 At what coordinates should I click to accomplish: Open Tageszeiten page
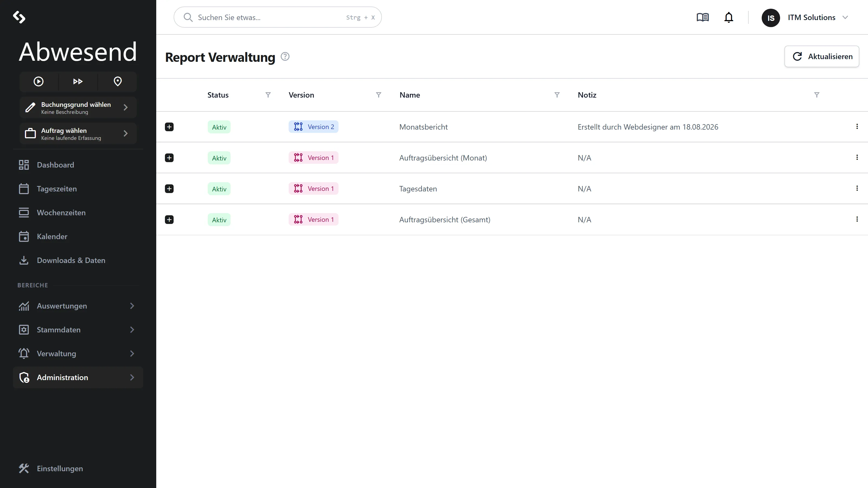click(x=78, y=189)
